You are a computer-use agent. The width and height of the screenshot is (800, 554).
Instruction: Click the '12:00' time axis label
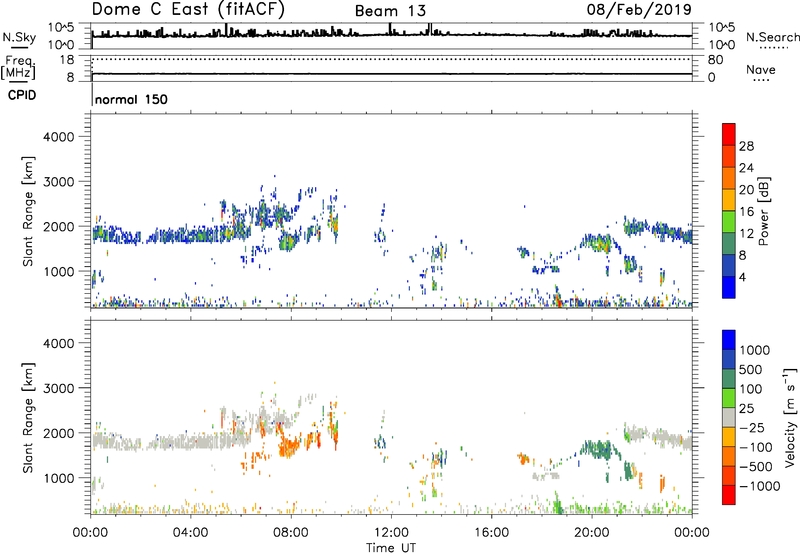click(391, 533)
